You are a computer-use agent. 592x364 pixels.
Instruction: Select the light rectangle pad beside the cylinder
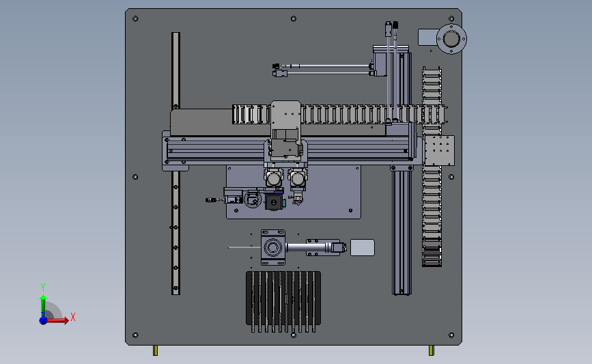[363, 247]
